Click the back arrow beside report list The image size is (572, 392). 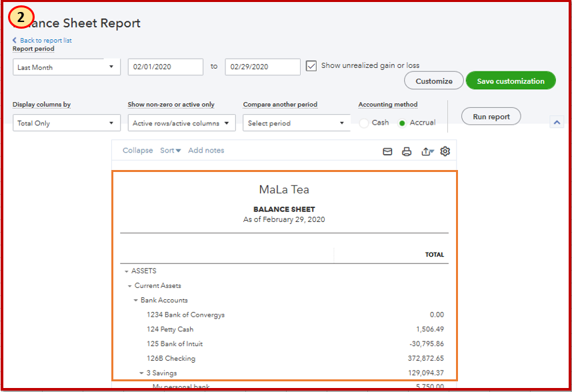(x=15, y=40)
